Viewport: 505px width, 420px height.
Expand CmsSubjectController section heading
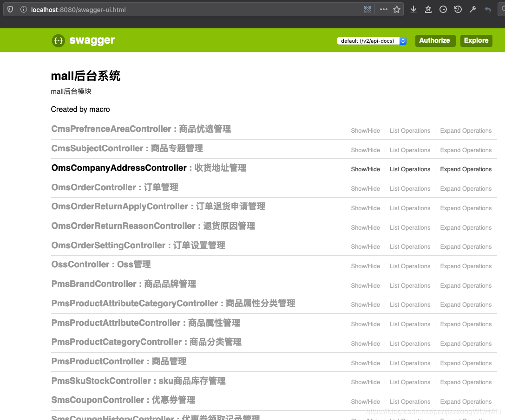point(127,149)
